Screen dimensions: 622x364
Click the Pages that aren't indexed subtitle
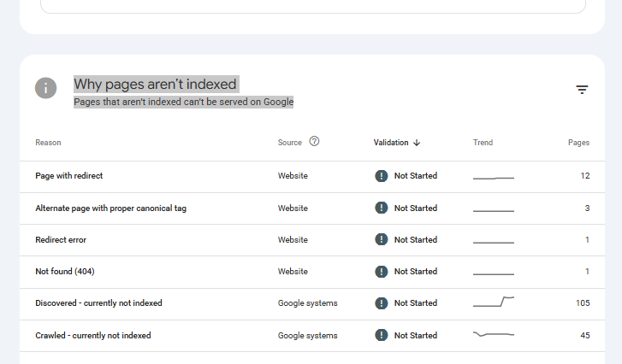(184, 102)
